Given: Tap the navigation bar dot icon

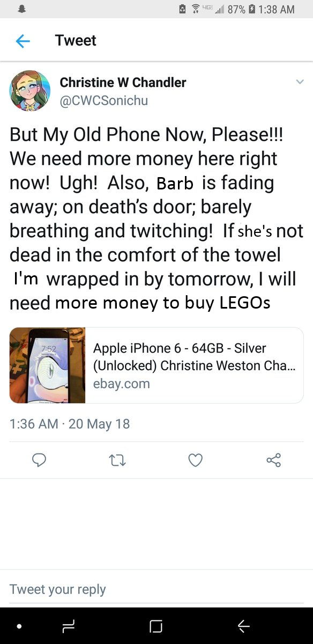Looking at the screenshot, I should click(x=19, y=626).
